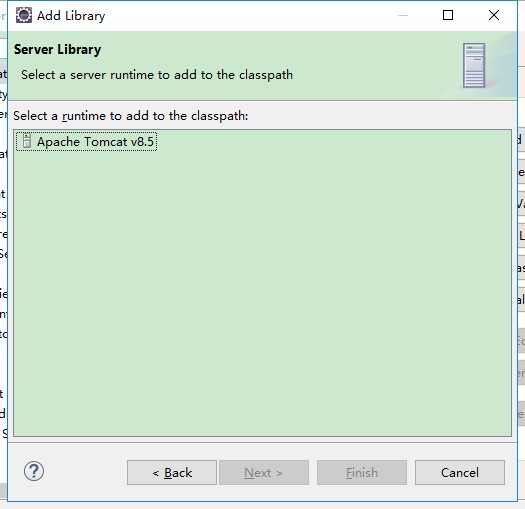The image size is (525, 509).
Task: Maximize the Add Library dialog
Action: [x=448, y=15]
